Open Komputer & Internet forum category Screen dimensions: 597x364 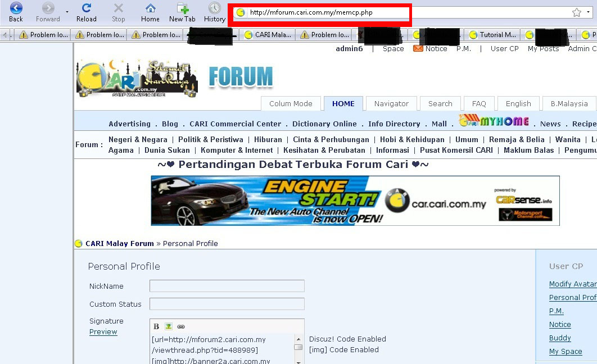click(237, 150)
